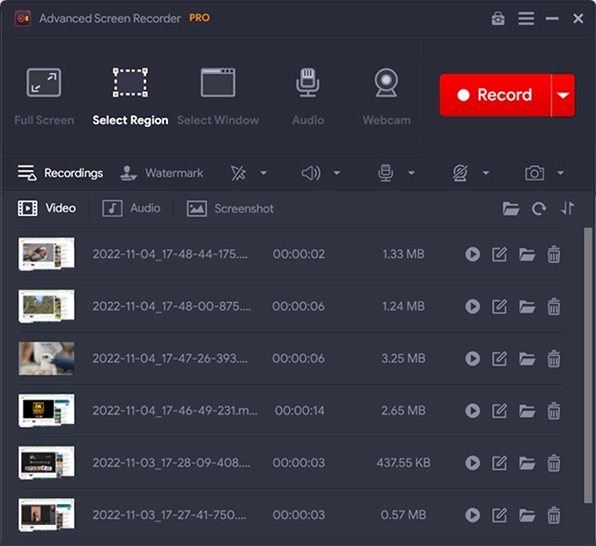596x546 pixels.
Task: Choose Select Region recording mode
Action: 130,97
